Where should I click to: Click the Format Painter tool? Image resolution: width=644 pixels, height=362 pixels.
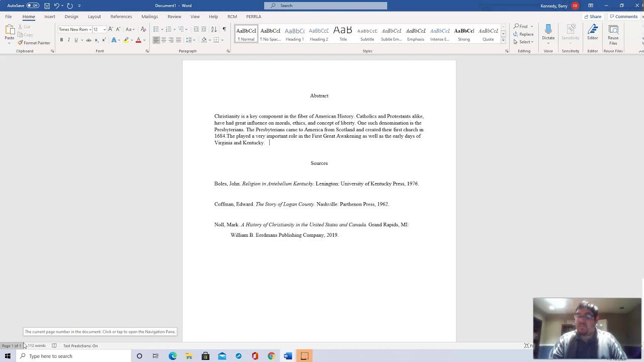pyautogui.click(x=34, y=43)
